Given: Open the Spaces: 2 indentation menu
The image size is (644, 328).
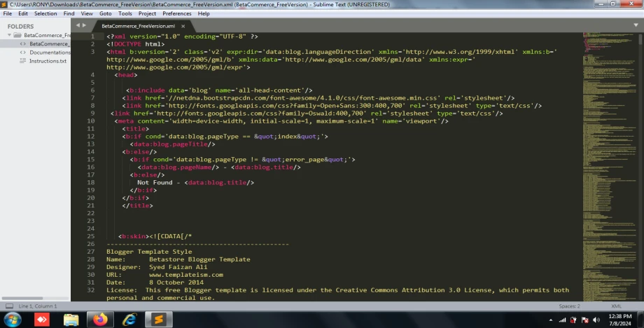Looking at the screenshot, I should (568, 306).
